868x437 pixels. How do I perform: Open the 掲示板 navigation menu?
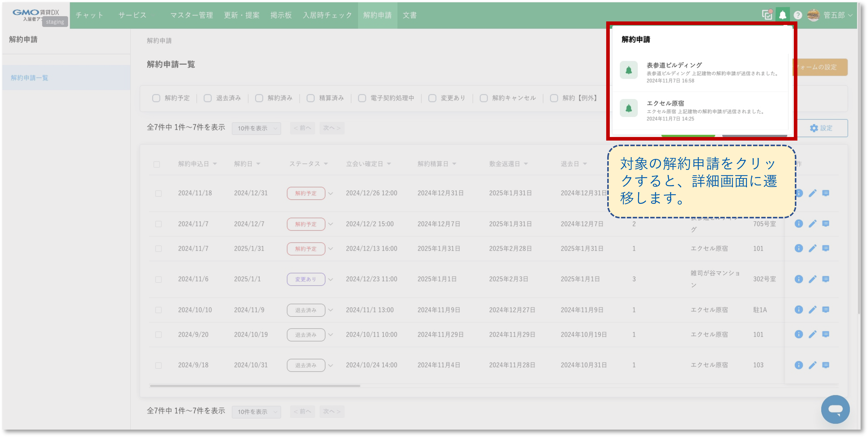pyautogui.click(x=281, y=15)
